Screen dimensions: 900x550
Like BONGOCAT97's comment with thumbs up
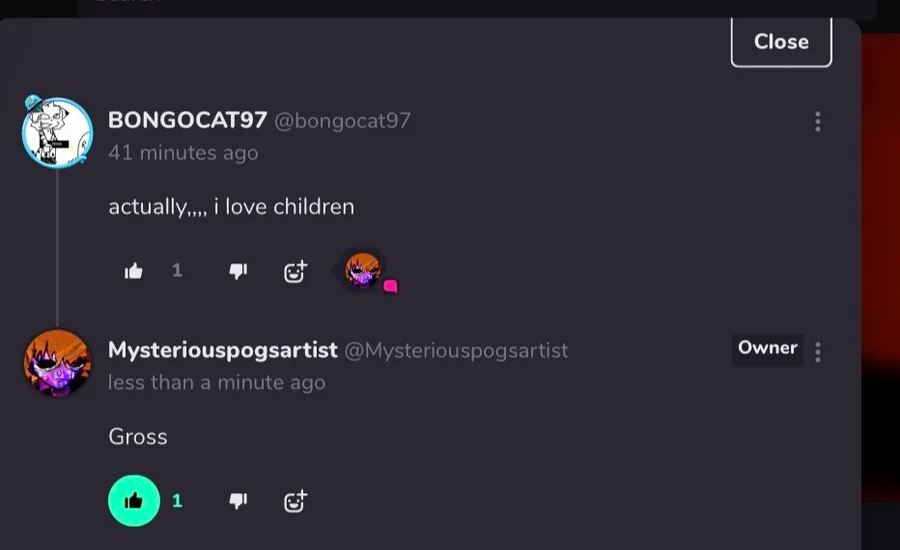pos(134,271)
